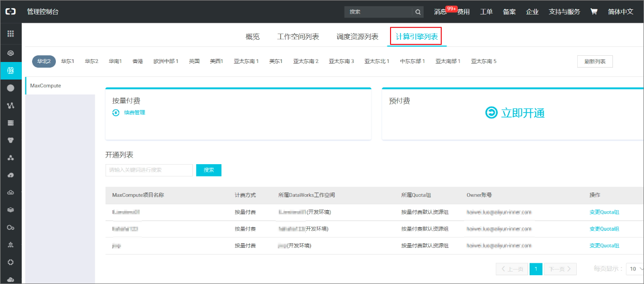Select the 英国 region

(194, 61)
